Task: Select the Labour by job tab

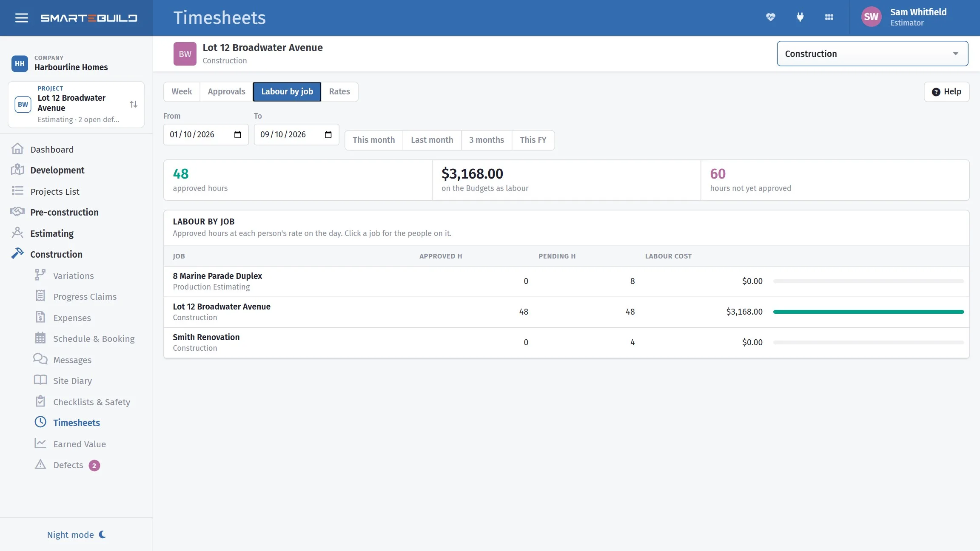Action: (x=287, y=92)
